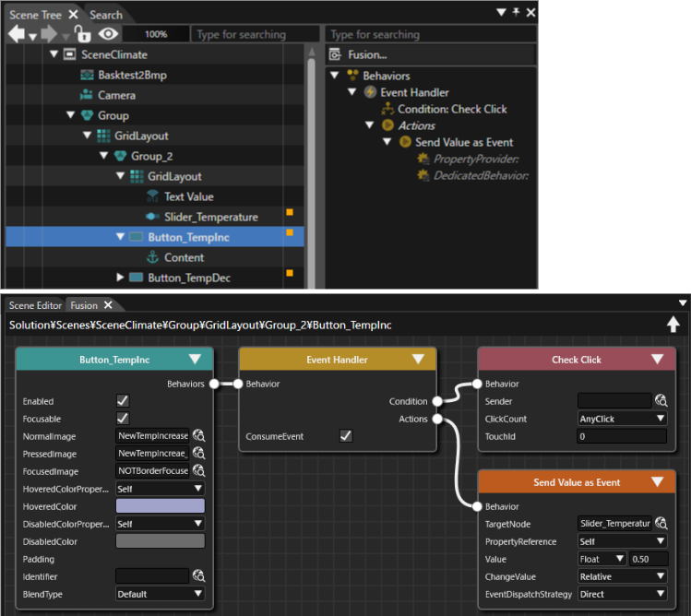Browse for FocusedImage resource
The height and width of the screenshot is (616, 691).
click(x=198, y=470)
